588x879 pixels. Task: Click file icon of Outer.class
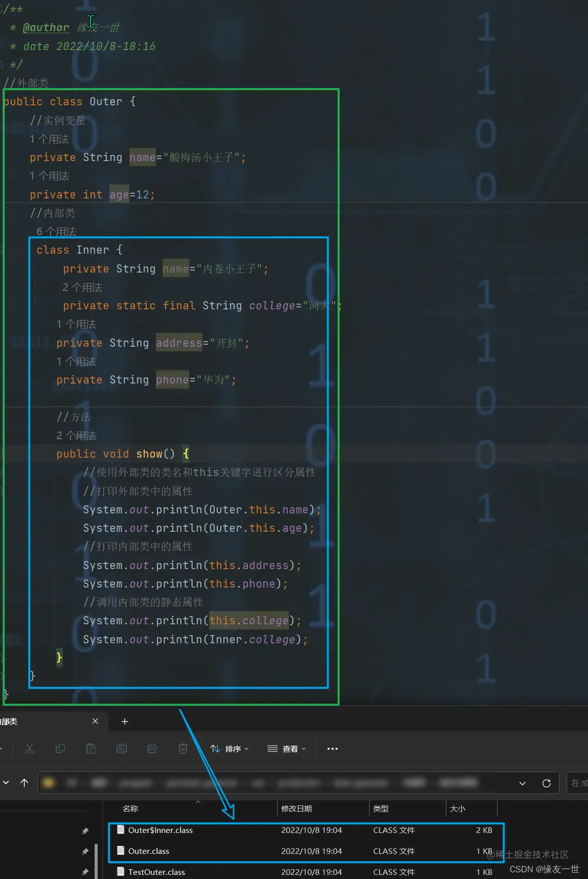(121, 850)
